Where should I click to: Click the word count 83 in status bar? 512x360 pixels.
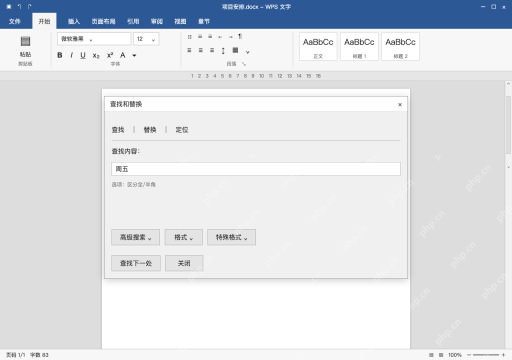(x=39, y=355)
